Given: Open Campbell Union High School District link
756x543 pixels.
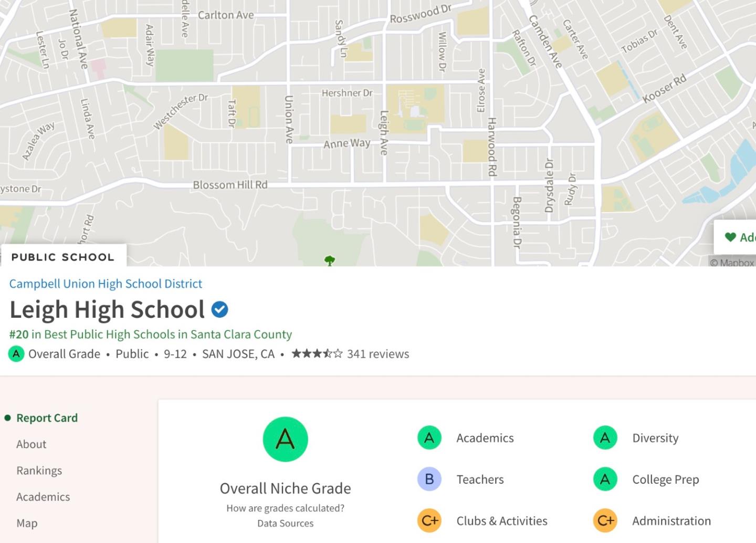Looking at the screenshot, I should (106, 284).
